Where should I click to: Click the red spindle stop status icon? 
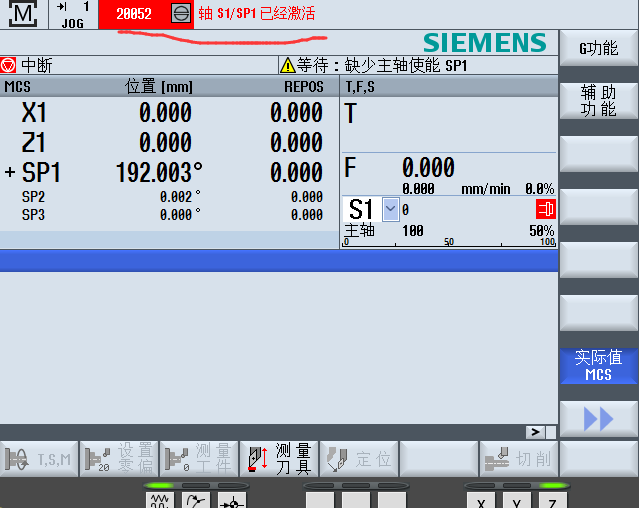(x=545, y=209)
